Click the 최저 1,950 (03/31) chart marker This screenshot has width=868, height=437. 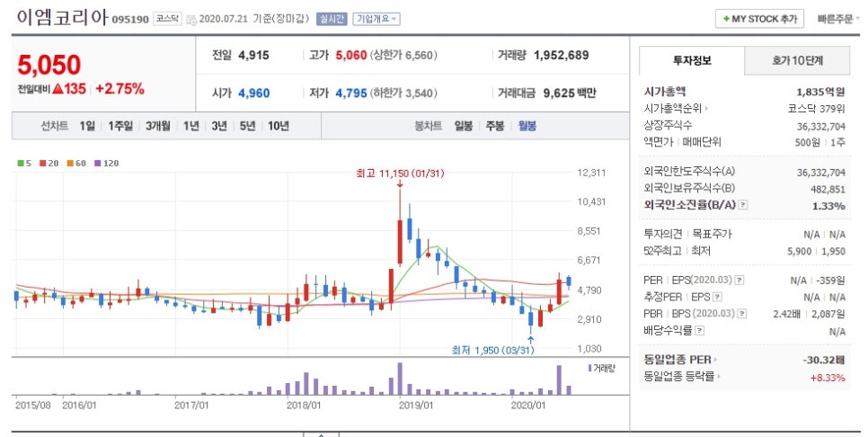tap(492, 351)
